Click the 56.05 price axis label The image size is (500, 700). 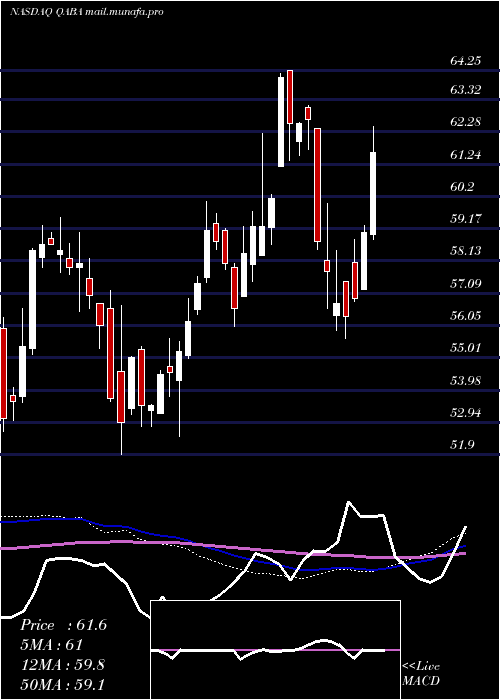(x=465, y=316)
